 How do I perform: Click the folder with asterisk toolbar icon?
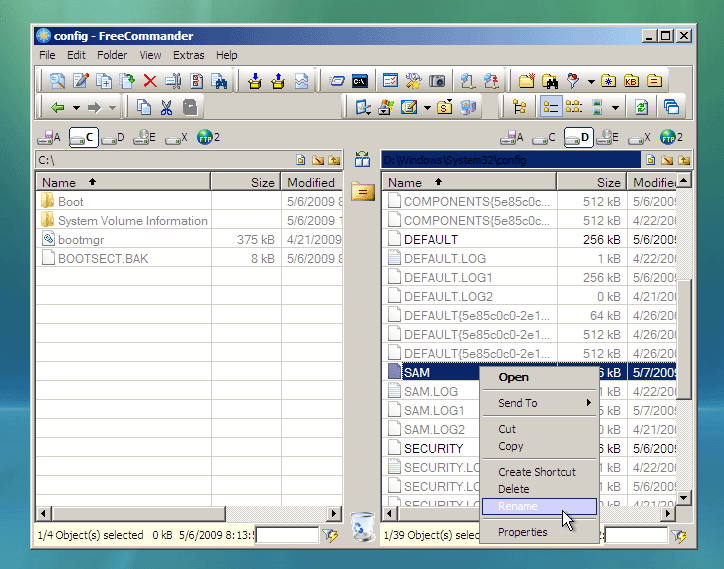click(x=608, y=81)
